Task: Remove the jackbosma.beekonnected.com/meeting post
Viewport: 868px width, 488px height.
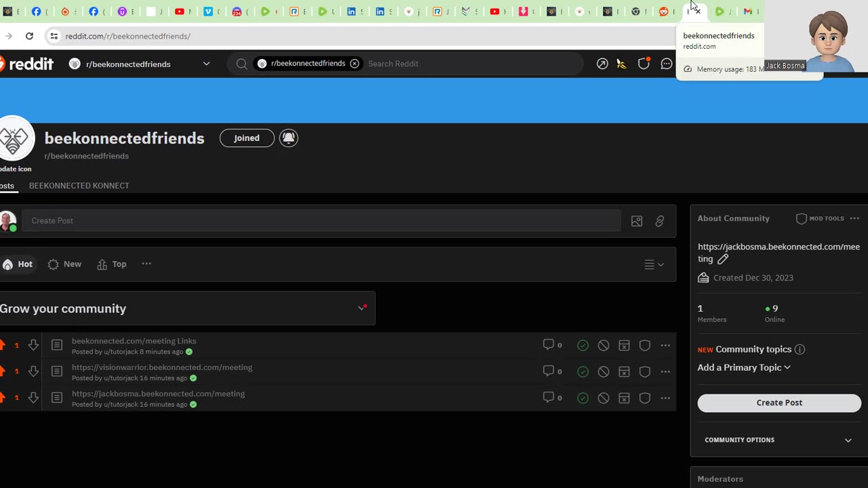Action: point(604,399)
